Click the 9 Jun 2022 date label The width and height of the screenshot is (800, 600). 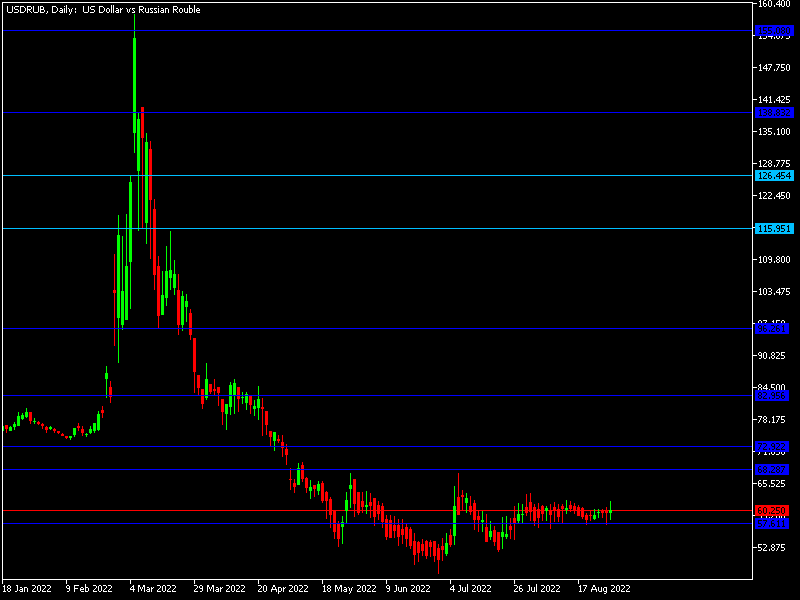[x=408, y=588]
